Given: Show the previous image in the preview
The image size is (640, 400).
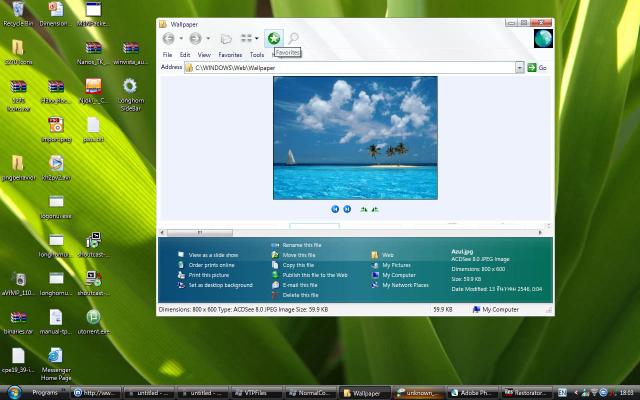Looking at the screenshot, I should pyautogui.click(x=335, y=209).
